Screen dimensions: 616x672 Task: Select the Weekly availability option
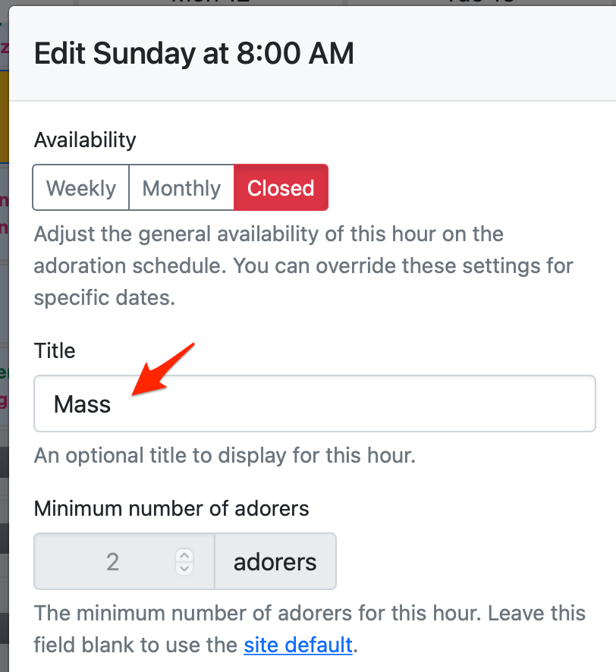tap(81, 188)
